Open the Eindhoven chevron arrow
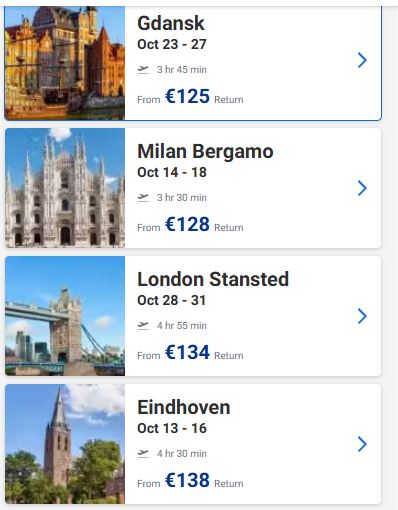The image size is (398, 510). click(x=362, y=444)
